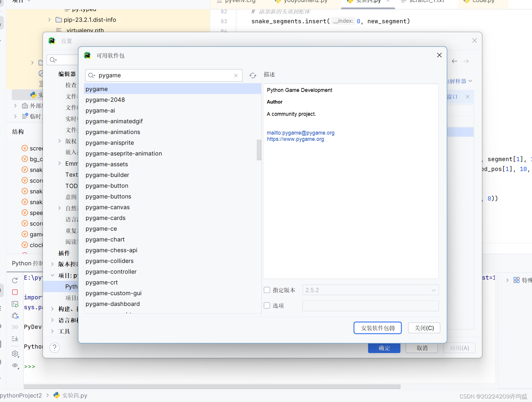This screenshot has height=402, width=532.
Task: Click the scroll to end icon in console
Action: tap(15, 339)
